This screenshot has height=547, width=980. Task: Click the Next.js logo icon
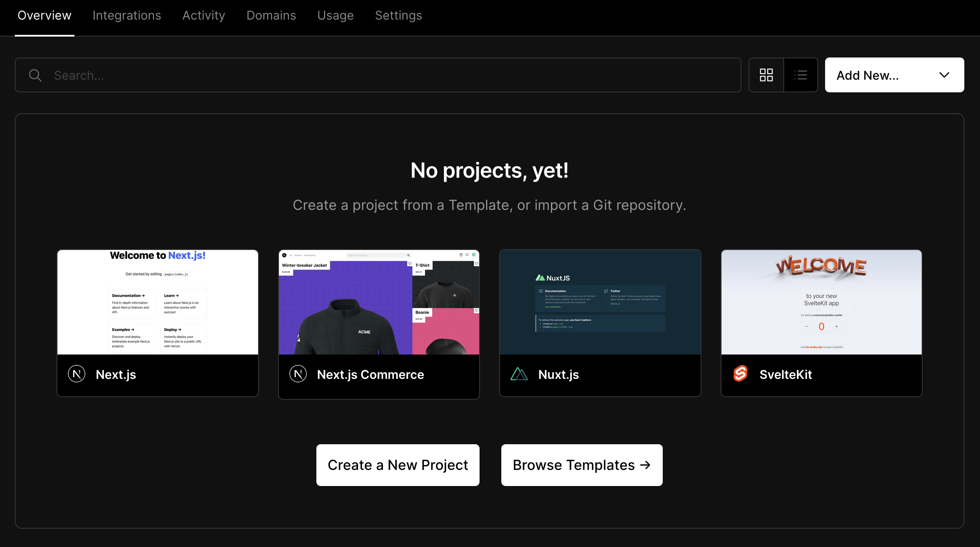tap(77, 374)
